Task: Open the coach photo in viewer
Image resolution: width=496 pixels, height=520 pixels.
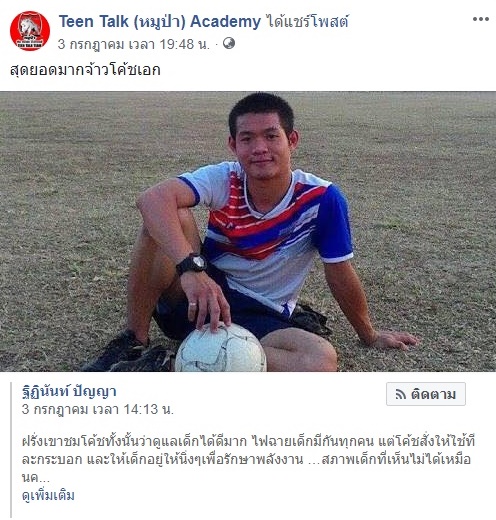Action: click(248, 231)
